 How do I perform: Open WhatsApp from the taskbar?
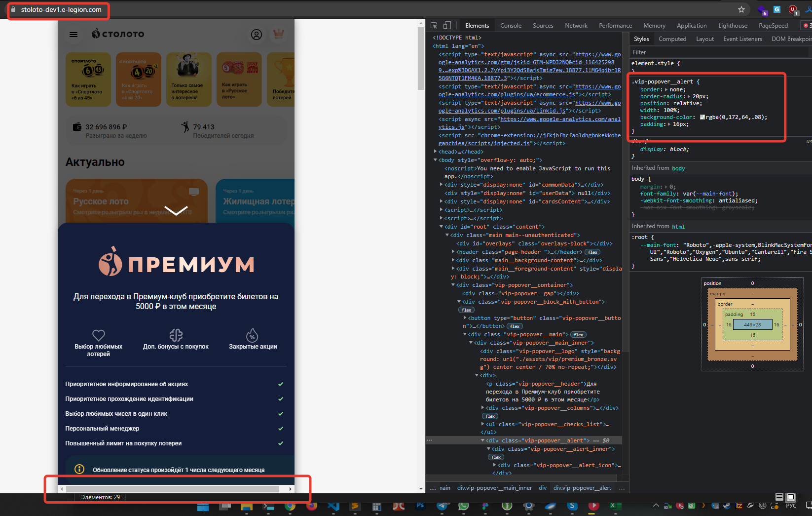(x=463, y=506)
